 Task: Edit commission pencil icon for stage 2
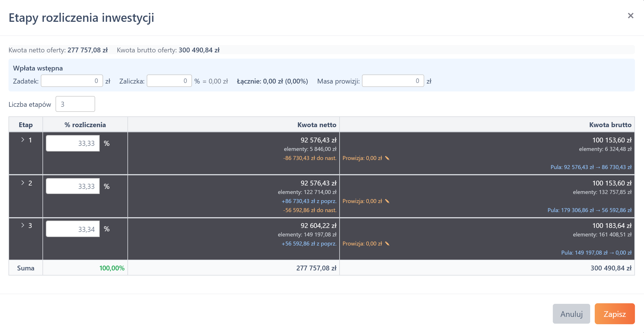pos(387,201)
